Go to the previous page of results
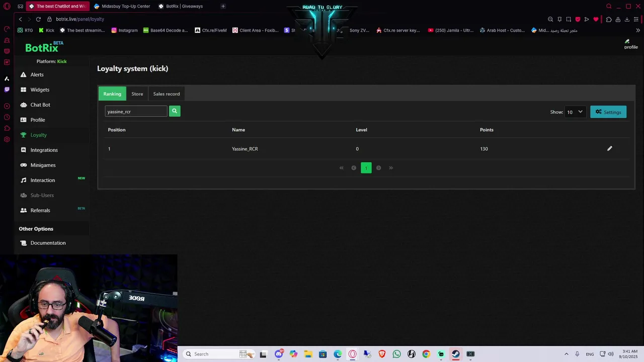Screen dimensions: 644x362 pos(354,168)
